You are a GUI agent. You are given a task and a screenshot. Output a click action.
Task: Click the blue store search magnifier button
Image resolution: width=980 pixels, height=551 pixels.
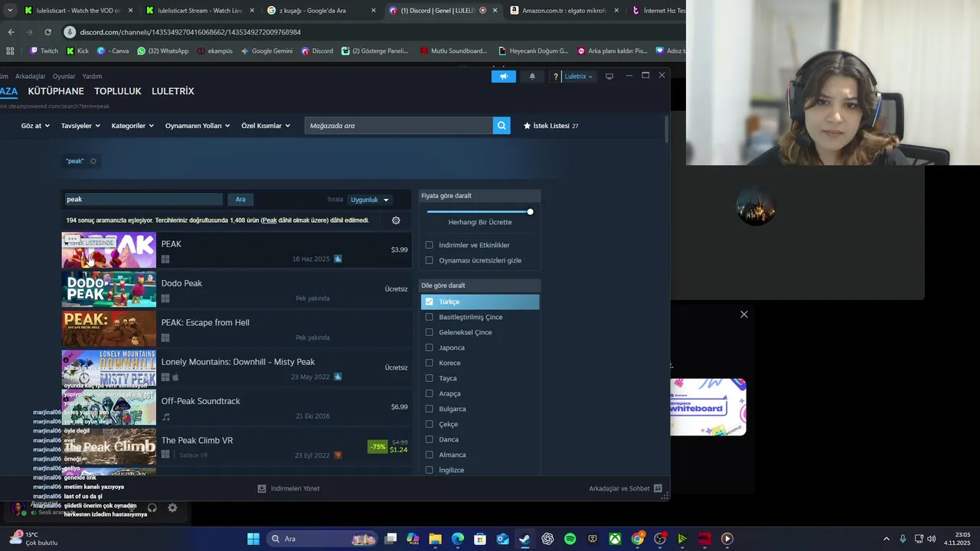(501, 126)
